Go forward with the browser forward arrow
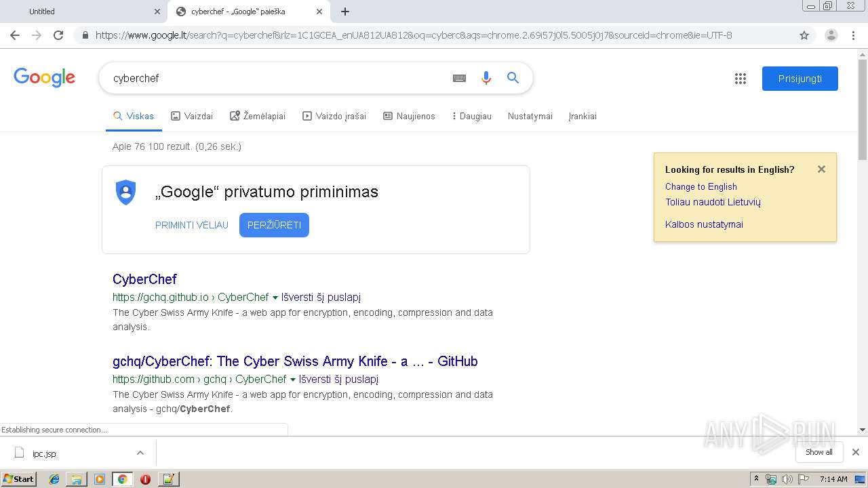This screenshot has height=488, width=868. tap(37, 35)
